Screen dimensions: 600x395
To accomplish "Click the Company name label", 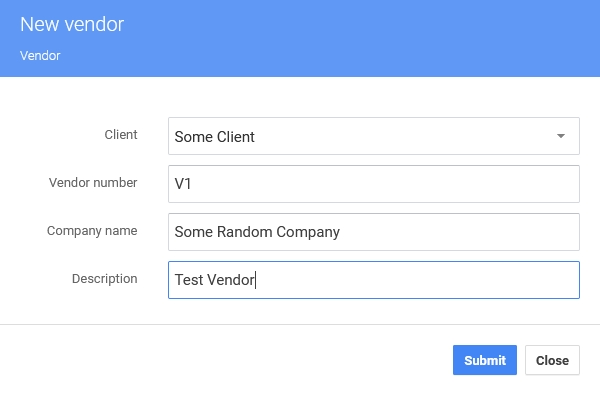I will (x=92, y=231).
